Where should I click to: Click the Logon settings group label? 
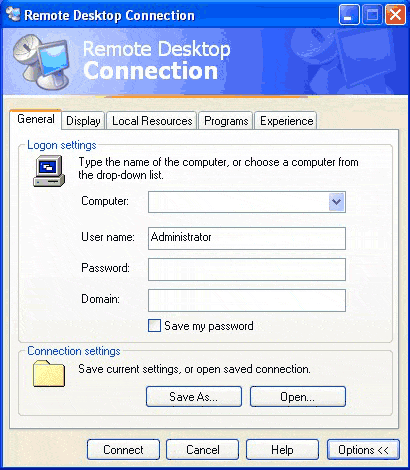tap(62, 145)
